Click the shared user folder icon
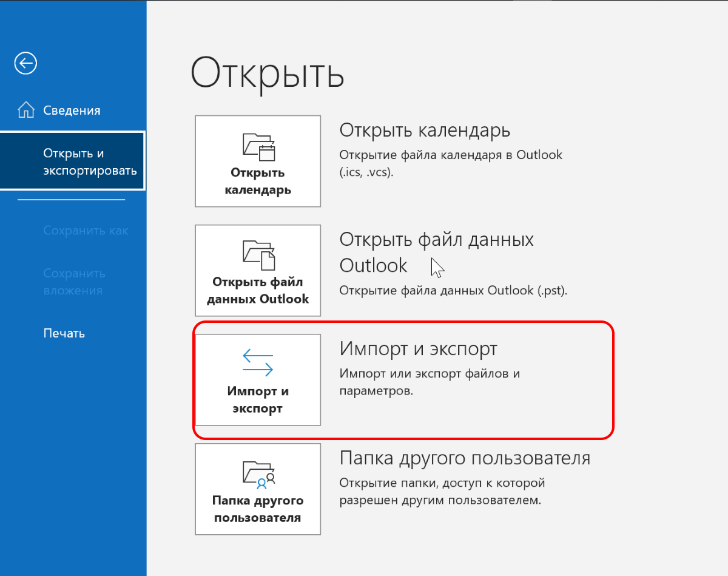The width and height of the screenshot is (728, 576). tap(259, 474)
